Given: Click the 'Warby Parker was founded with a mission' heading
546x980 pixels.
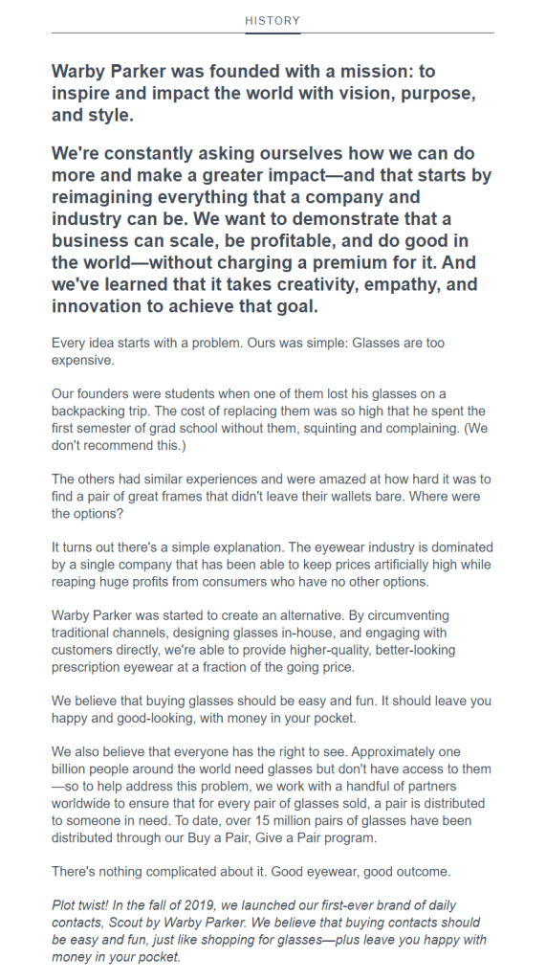Looking at the screenshot, I should pos(264,93).
